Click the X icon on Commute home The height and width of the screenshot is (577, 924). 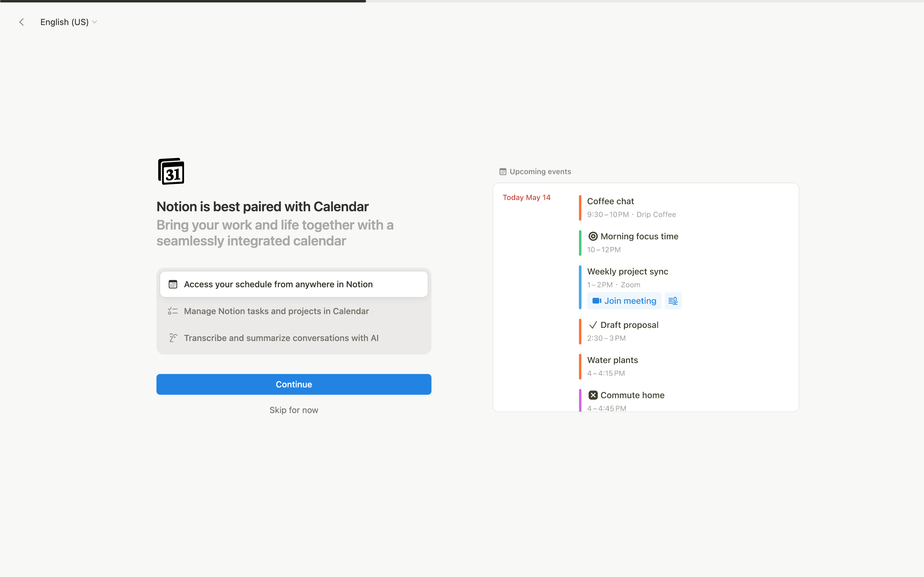point(592,395)
